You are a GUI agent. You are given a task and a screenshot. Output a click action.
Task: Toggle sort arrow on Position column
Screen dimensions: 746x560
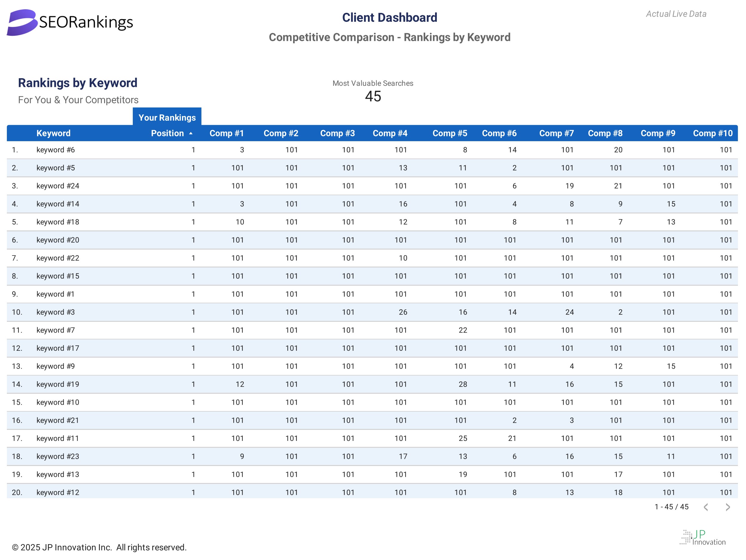click(x=191, y=134)
